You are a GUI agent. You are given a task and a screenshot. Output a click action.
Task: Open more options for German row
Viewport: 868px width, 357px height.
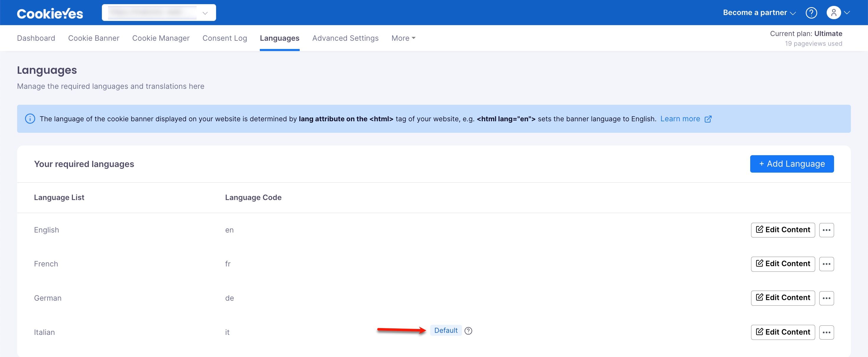coord(826,298)
